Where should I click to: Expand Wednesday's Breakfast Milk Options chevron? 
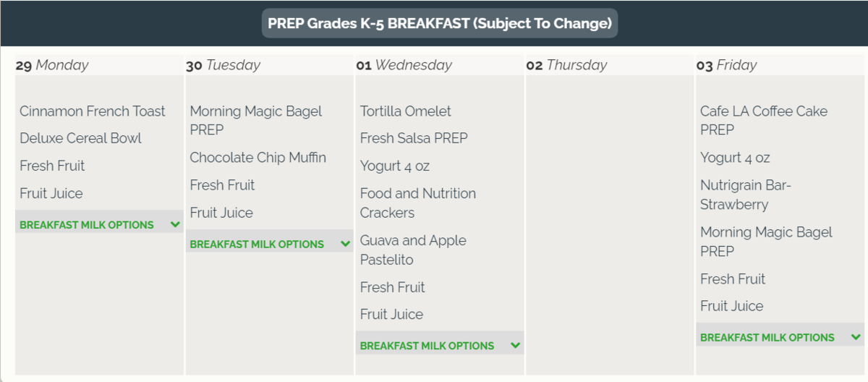(x=515, y=345)
